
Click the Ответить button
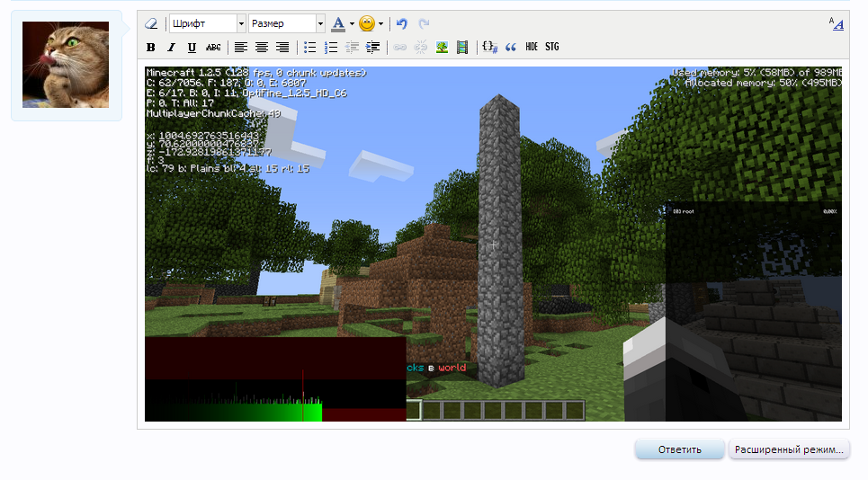[680, 449]
